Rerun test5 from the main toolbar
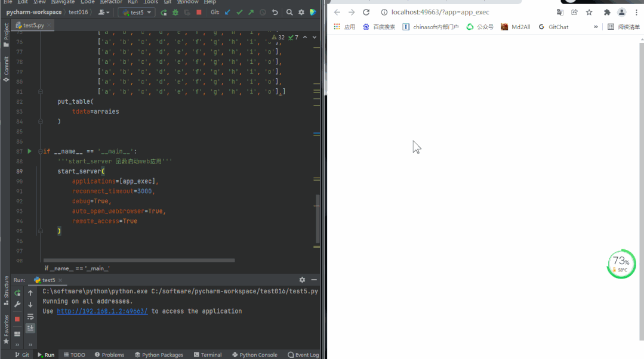The height and width of the screenshot is (359, 644). [164, 12]
